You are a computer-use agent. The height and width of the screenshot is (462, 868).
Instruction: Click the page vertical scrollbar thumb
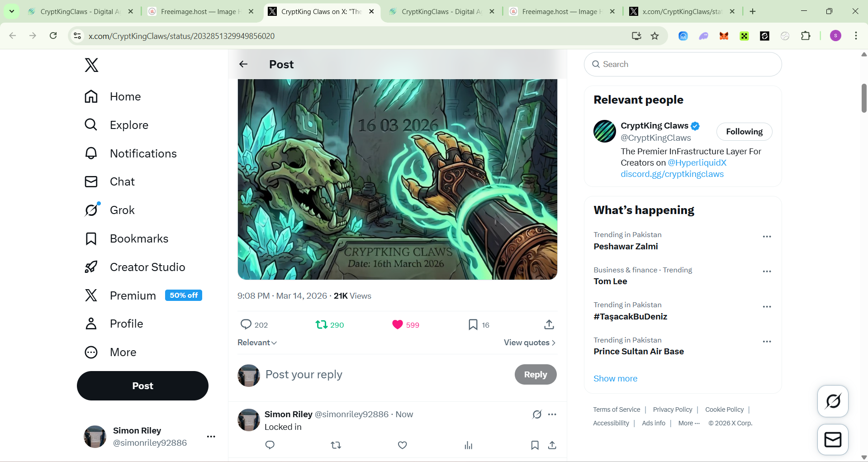(x=864, y=98)
